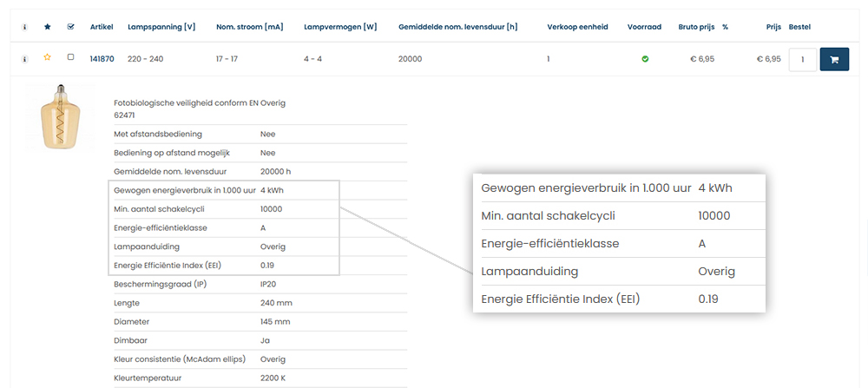Click the Verkoop eenheid column header
This screenshot has width=868, height=388.
point(575,27)
